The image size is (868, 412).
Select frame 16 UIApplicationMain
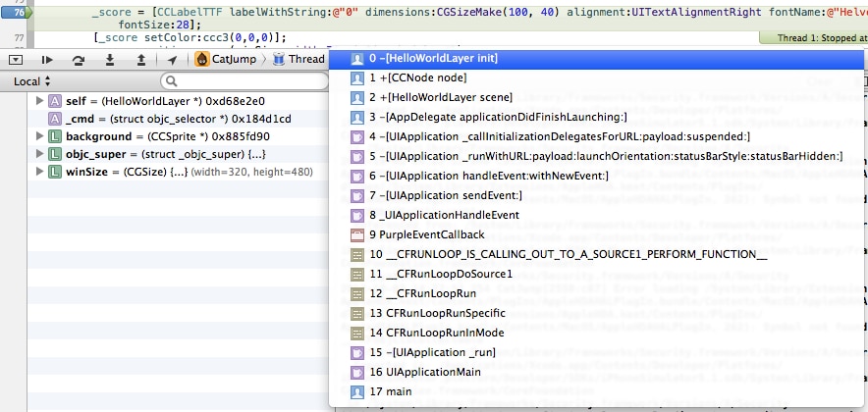click(x=596, y=372)
